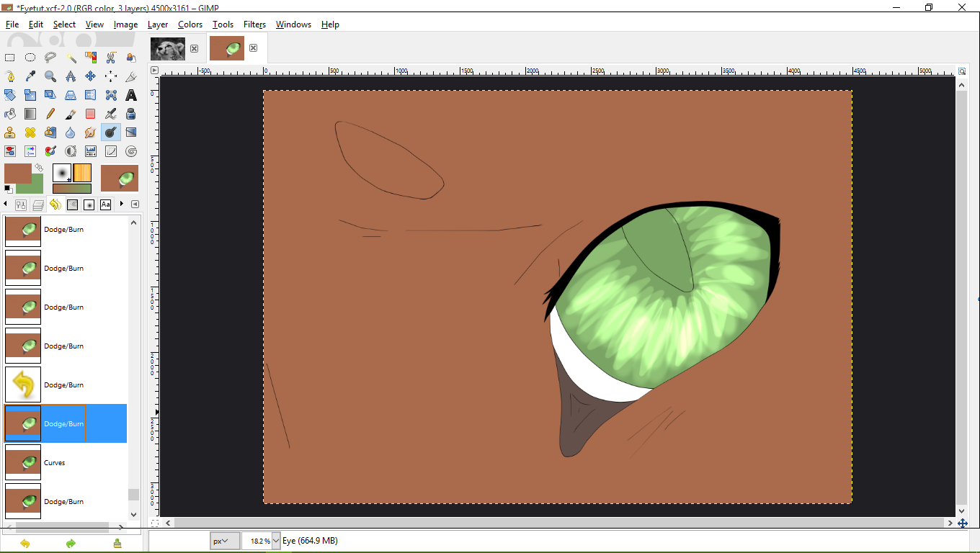Select the Ink tool
The height and width of the screenshot is (553, 980).
[x=131, y=114]
